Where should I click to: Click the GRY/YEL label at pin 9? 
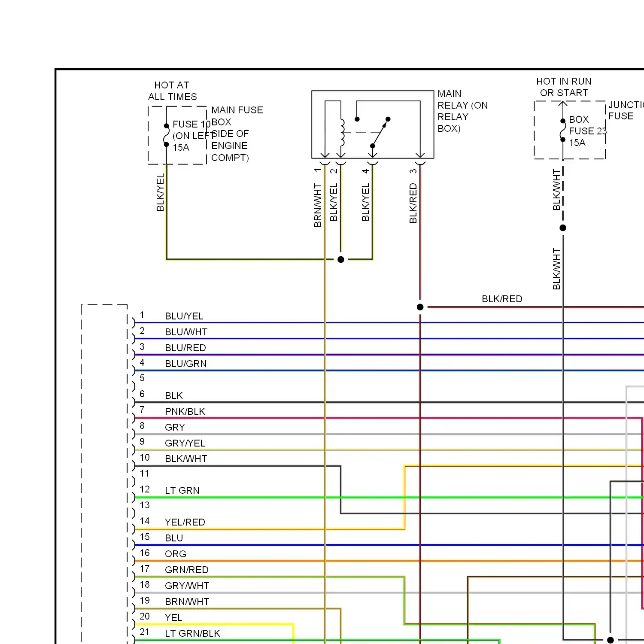point(185,443)
